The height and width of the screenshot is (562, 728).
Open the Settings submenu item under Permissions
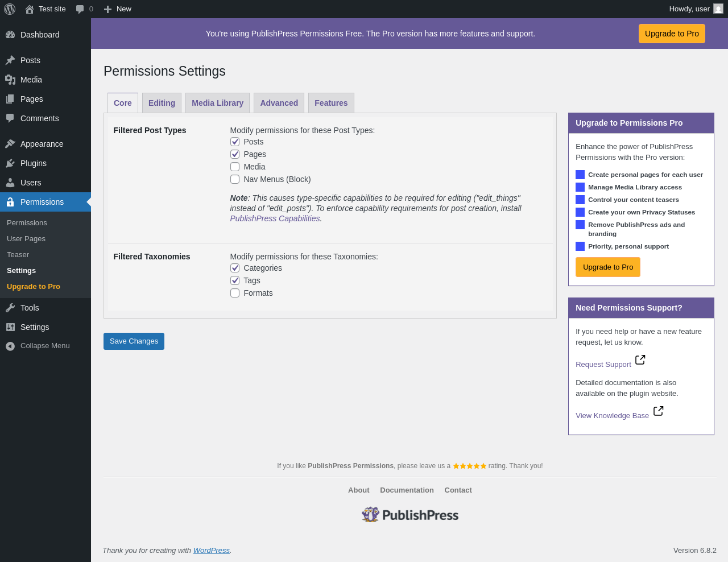click(x=21, y=271)
